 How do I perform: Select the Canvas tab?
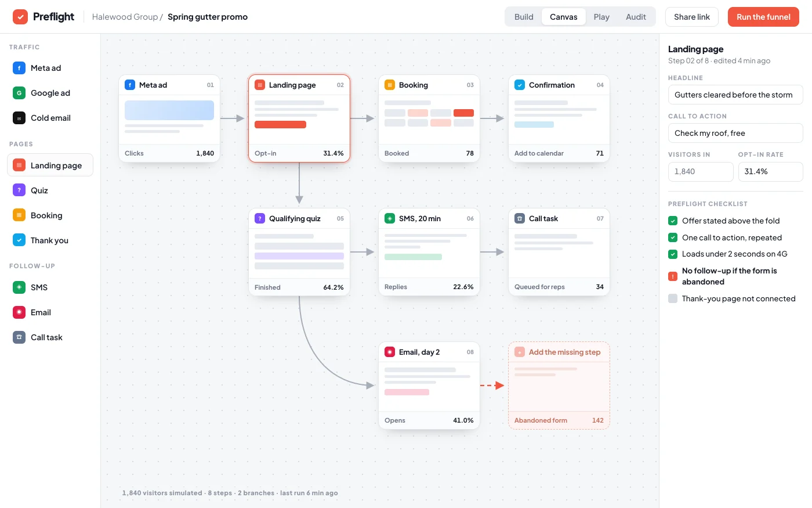pos(564,17)
